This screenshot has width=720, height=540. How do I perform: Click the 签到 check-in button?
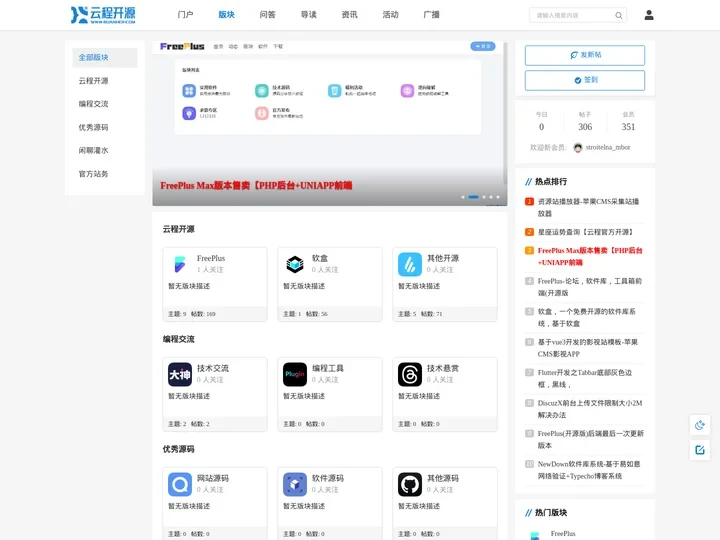pos(585,80)
